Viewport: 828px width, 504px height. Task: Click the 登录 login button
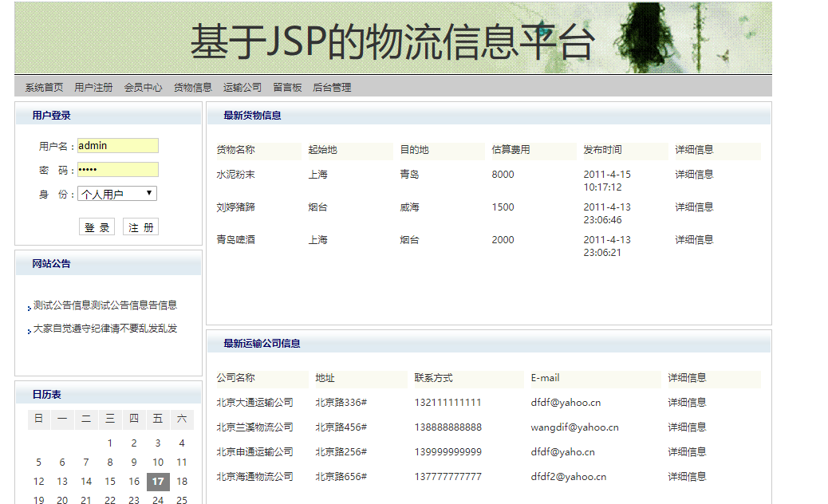click(x=97, y=226)
